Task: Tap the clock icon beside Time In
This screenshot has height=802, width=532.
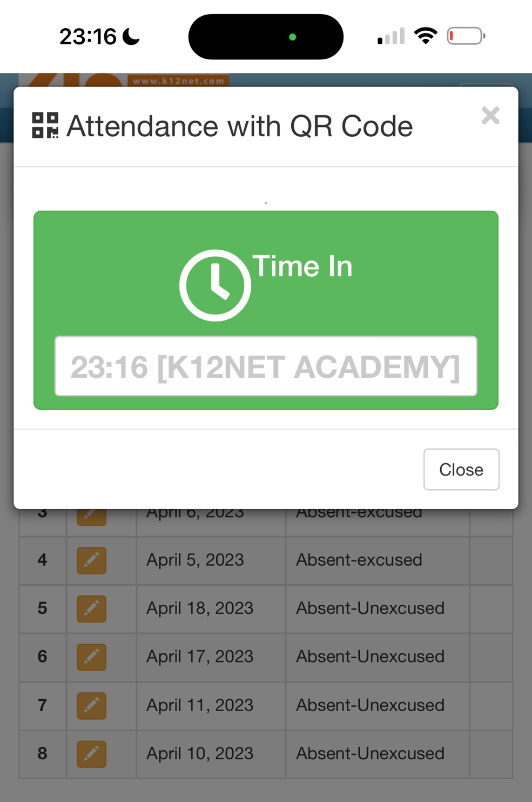Action: [x=215, y=285]
